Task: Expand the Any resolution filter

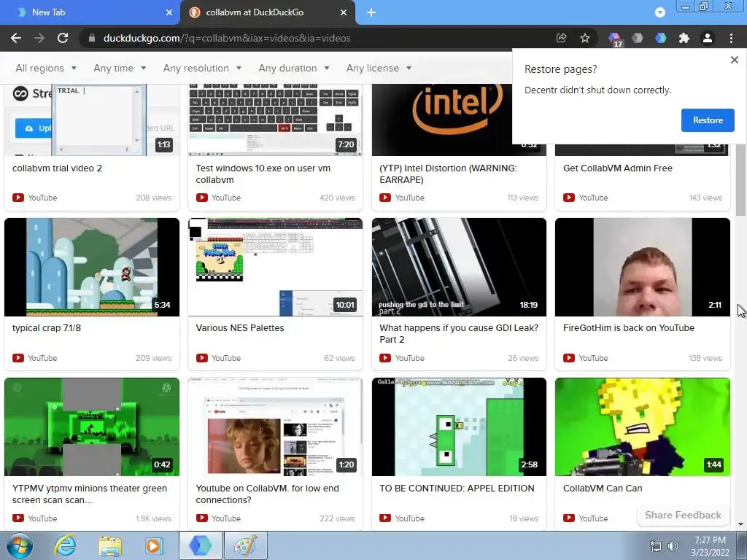Action: coord(202,68)
